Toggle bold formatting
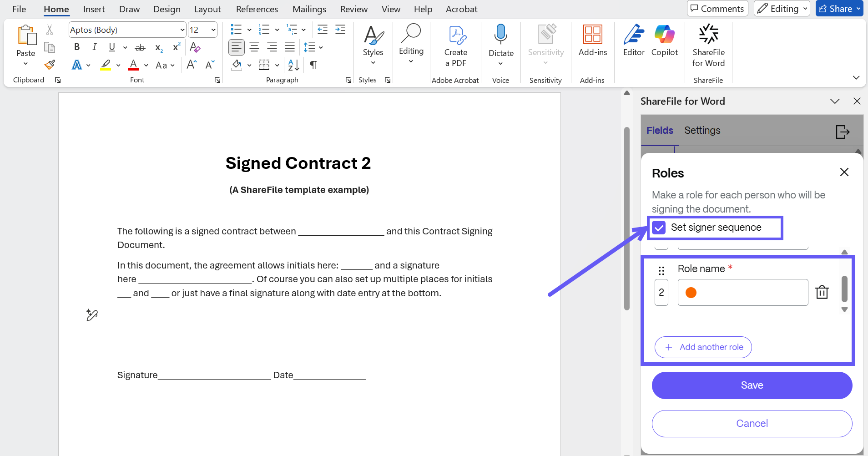Screen dimensions: 868x456 [77, 47]
